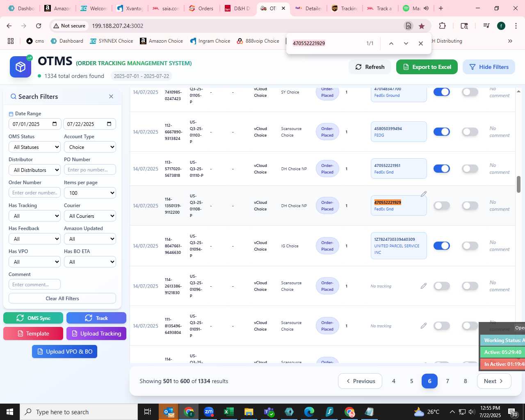Click the Comment filter input field
This screenshot has height=420, width=525.
pos(34,284)
